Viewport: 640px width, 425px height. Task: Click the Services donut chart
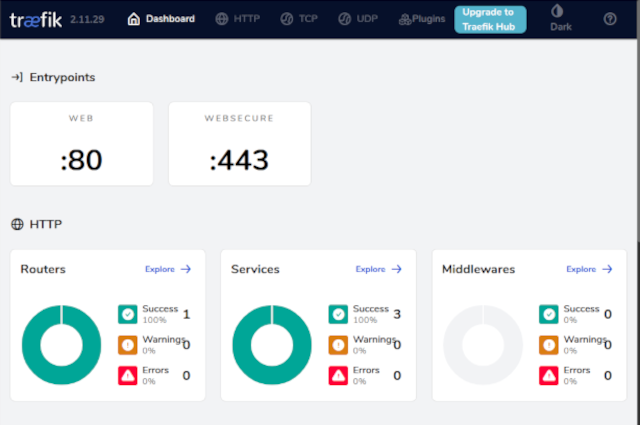coord(272,345)
